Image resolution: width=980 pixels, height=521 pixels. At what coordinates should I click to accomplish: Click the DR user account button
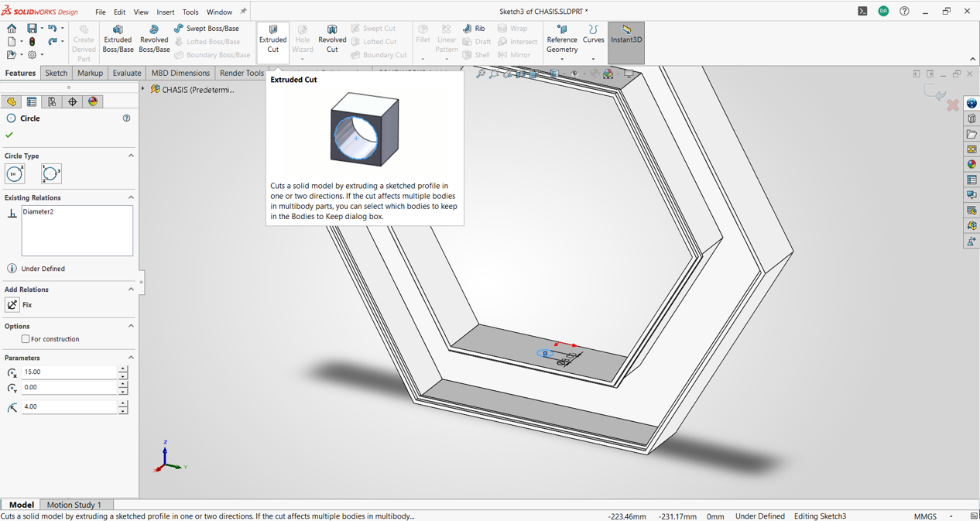(883, 12)
